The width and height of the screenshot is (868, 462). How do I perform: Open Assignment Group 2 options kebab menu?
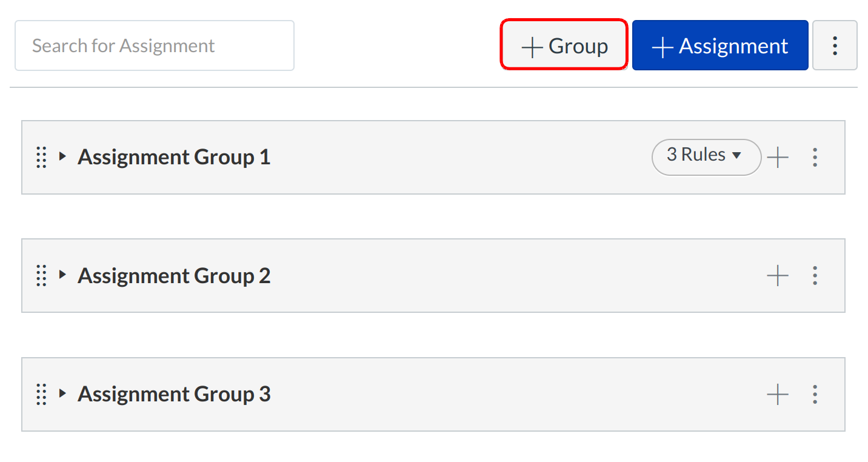coord(815,276)
